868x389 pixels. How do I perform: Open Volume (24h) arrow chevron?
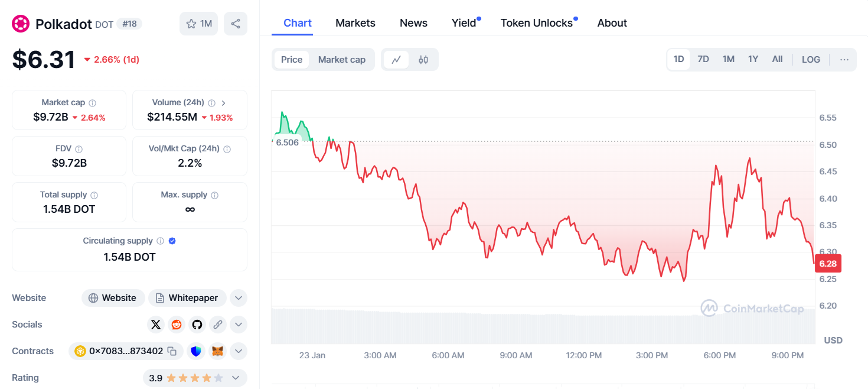[224, 103]
